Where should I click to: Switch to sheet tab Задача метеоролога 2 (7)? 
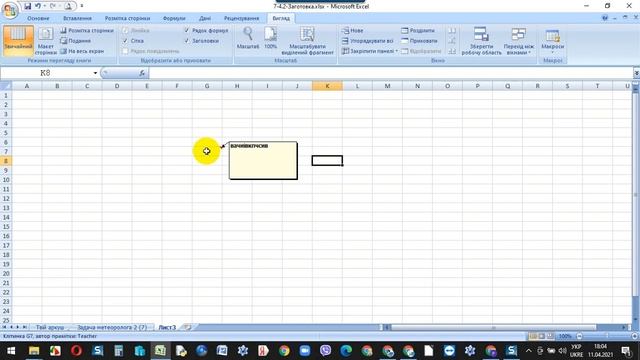point(111,327)
